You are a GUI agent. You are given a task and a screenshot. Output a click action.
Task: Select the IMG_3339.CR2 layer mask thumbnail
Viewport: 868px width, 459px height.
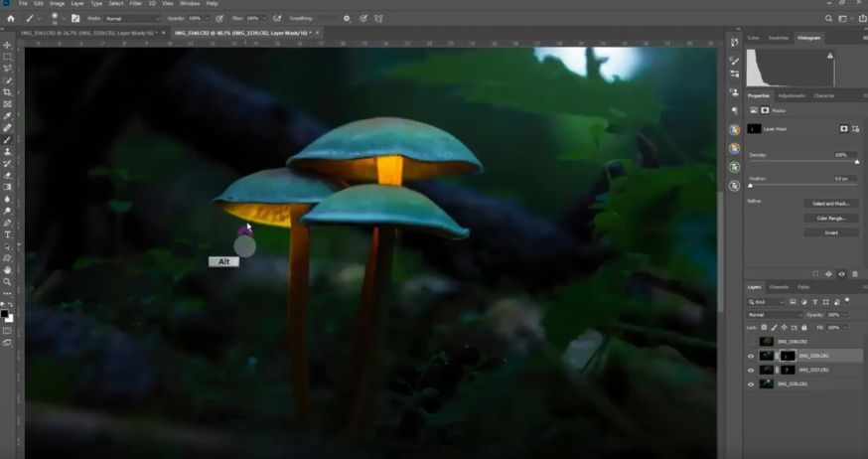click(788, 356)
